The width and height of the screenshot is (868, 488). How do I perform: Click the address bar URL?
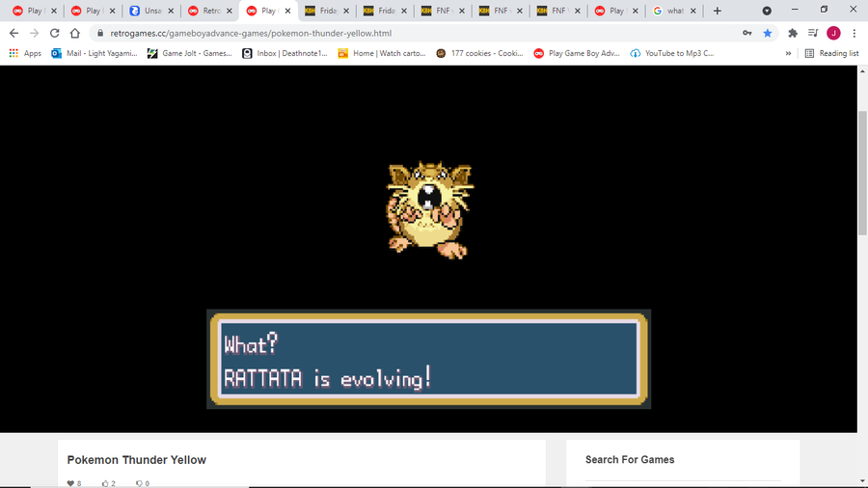tap(251, 33)
